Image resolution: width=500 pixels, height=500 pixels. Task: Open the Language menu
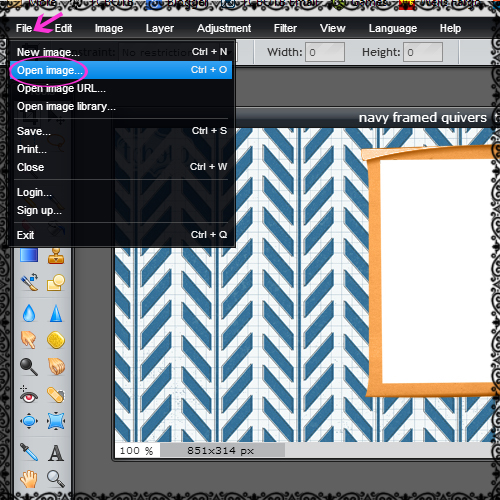tap(393, 28)
